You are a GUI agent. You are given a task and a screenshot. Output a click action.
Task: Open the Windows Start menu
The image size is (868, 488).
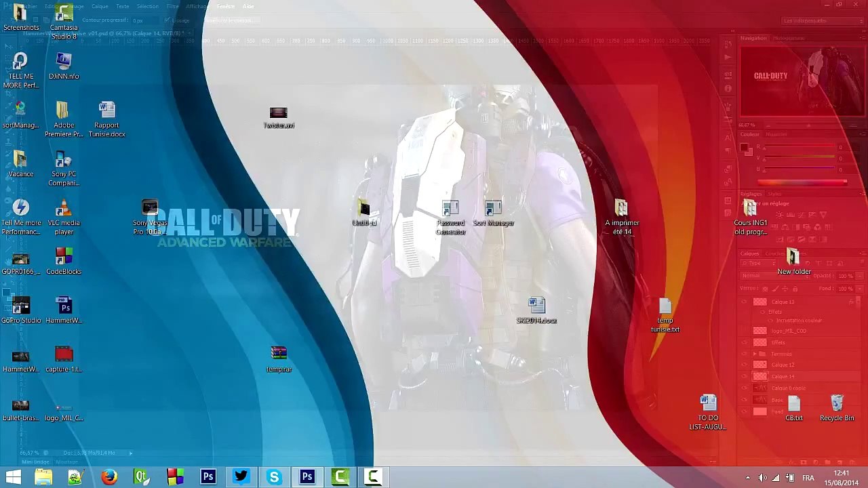[13, 477]
